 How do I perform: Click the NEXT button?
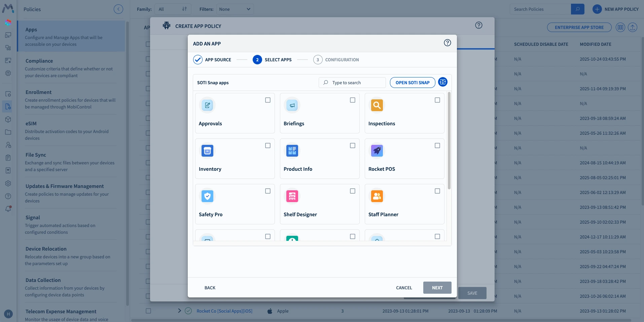pyautogui.click(x=437, y=288)
